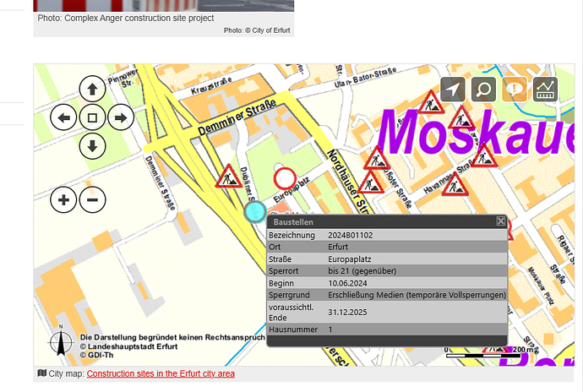Open the chart measurement tool icon
This screenshot has width=583, height=392.
coord(545,89)
